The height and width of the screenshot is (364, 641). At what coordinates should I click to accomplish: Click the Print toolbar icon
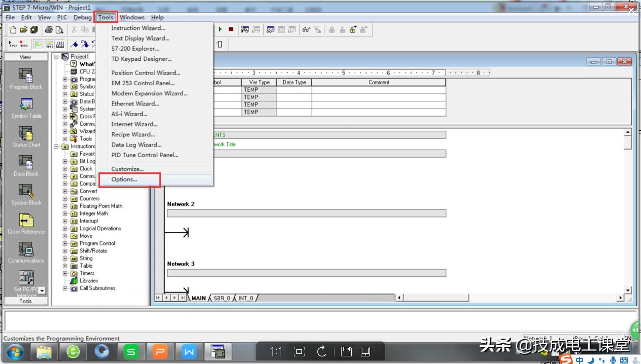point(49,29)
